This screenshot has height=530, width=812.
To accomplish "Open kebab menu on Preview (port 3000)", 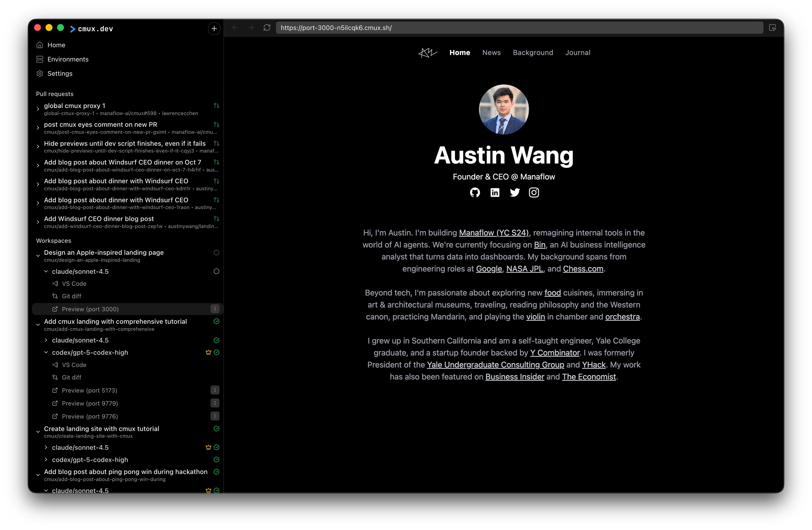I will [215, 308].
